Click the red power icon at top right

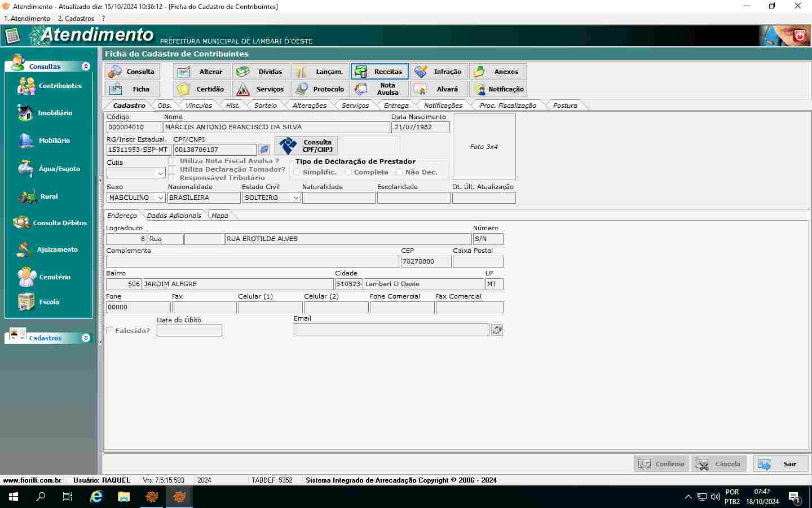800,36
